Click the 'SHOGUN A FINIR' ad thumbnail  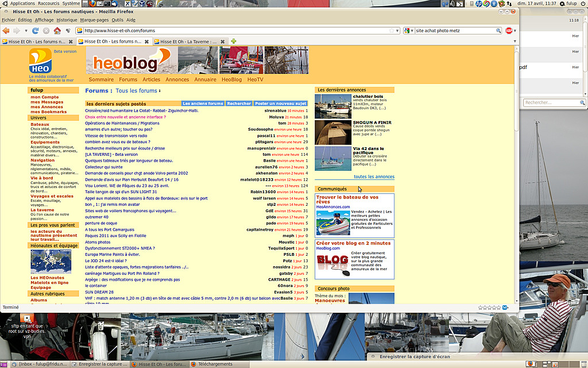point(333,133)
